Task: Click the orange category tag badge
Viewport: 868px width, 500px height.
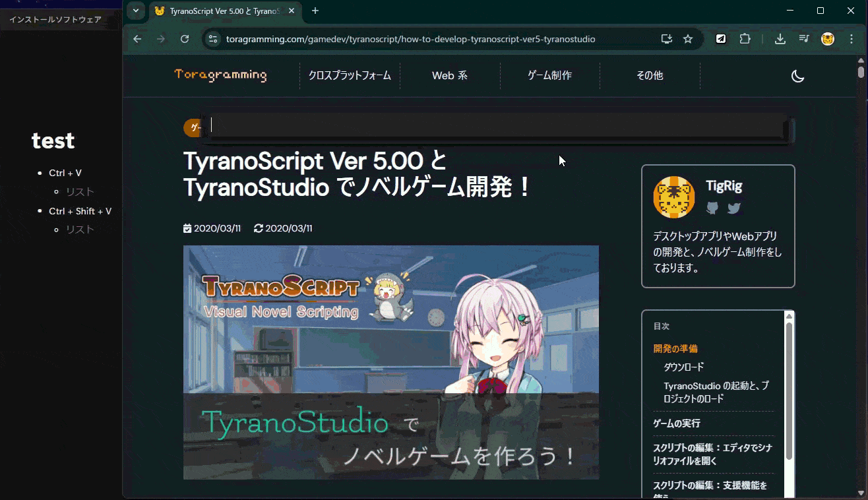Action: (193, 128)
